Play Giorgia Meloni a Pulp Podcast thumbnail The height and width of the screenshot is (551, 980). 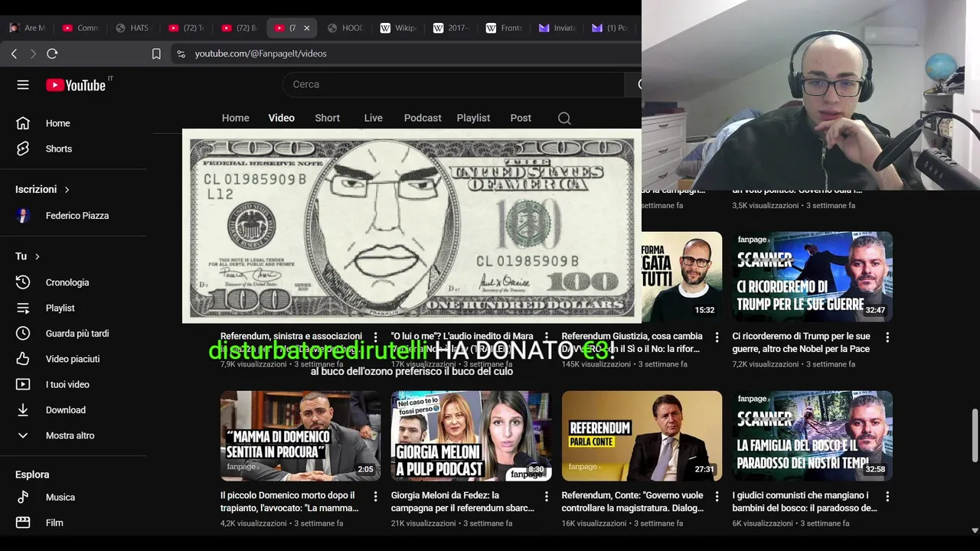pos(471,436)
